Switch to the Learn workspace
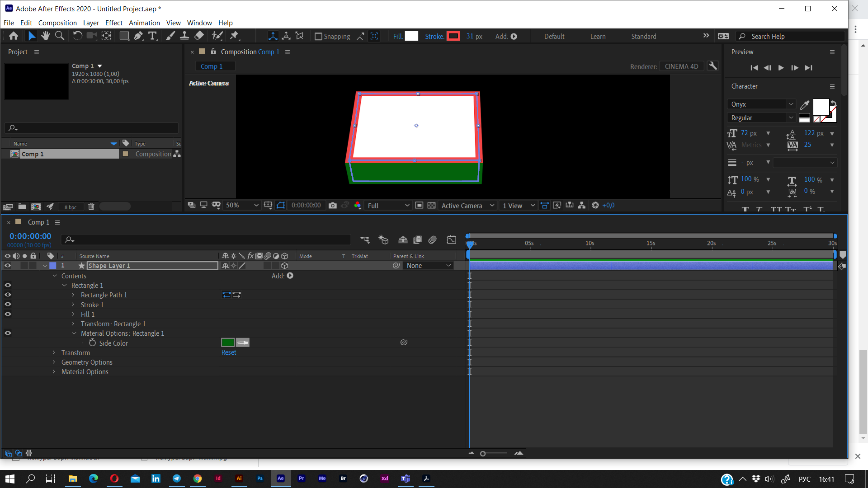The height and width of the screenshot is (488, 868). [598, 36]
